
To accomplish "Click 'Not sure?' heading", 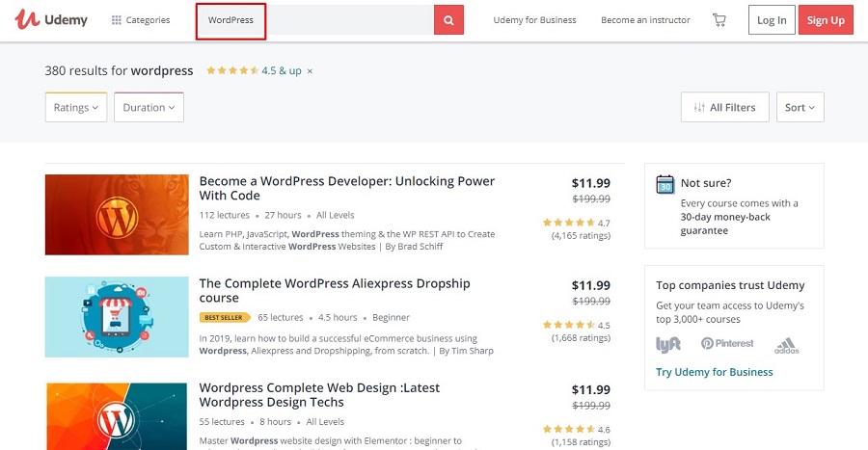I will 706,183.
